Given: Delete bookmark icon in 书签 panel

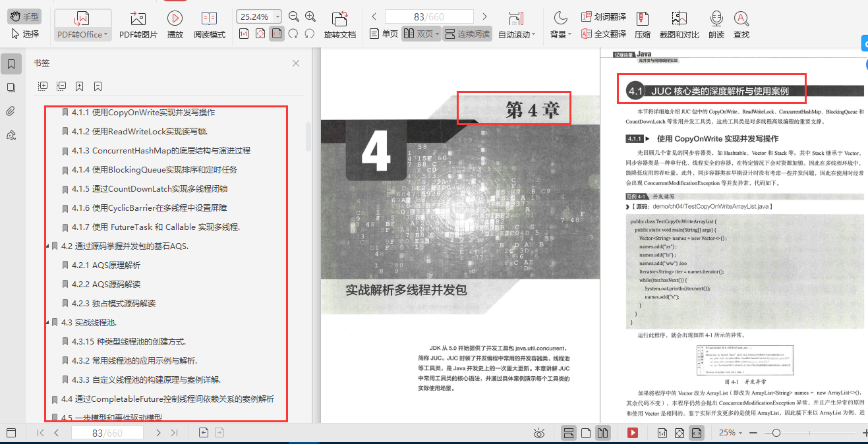Looking at the screenshot, I should [x=98, y=86].
